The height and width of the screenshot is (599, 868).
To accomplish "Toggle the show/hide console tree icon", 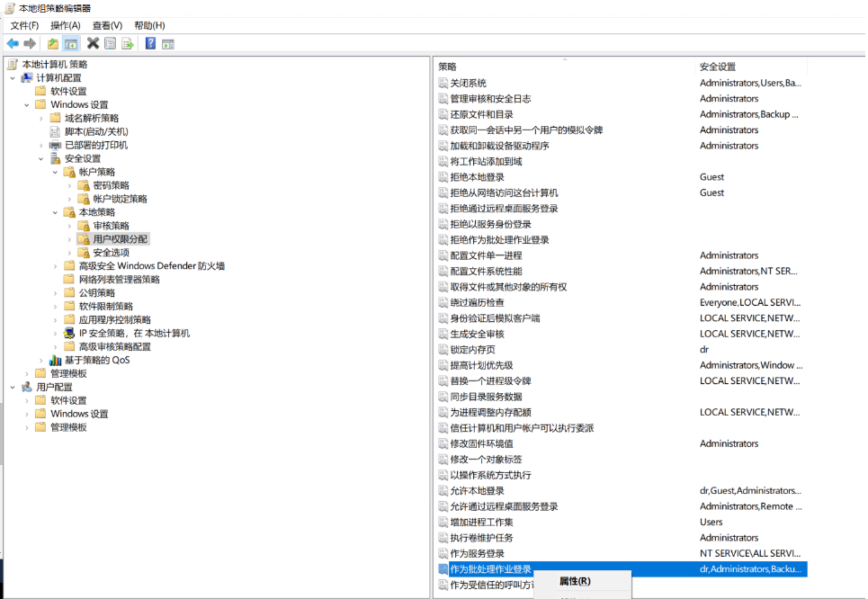I will pyautogui.click(x=71, y=43).
